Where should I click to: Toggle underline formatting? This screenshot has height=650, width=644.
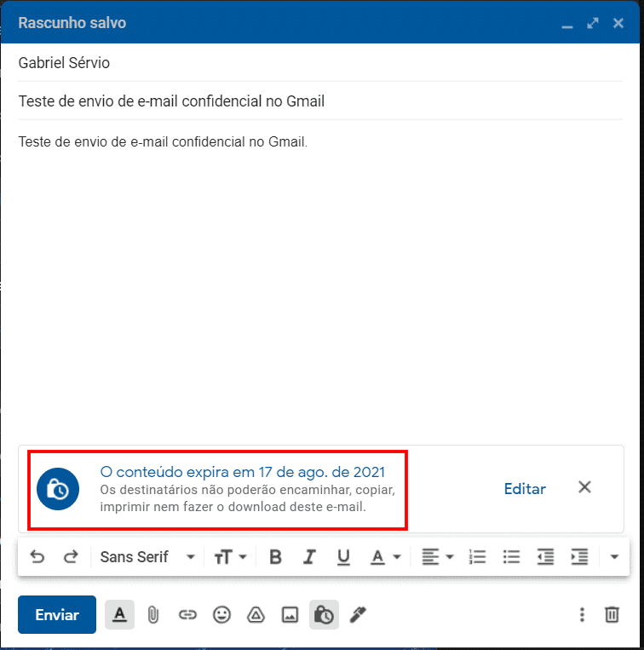click(343, 557)
